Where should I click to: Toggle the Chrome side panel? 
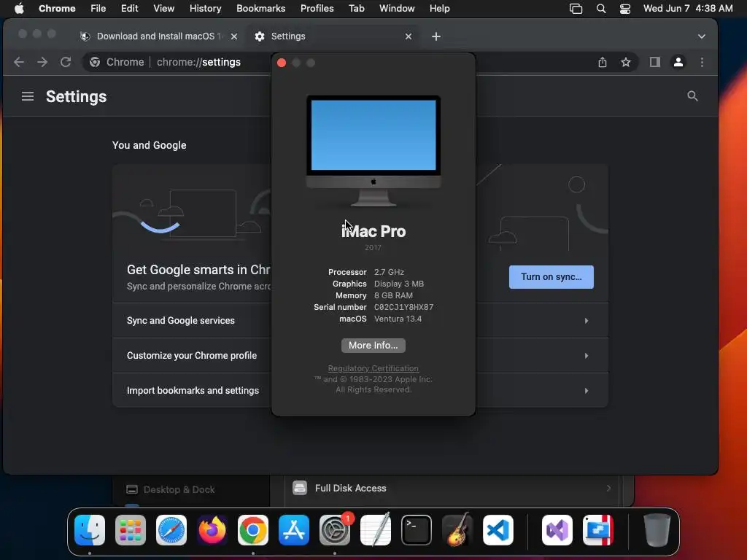point(655,62)
